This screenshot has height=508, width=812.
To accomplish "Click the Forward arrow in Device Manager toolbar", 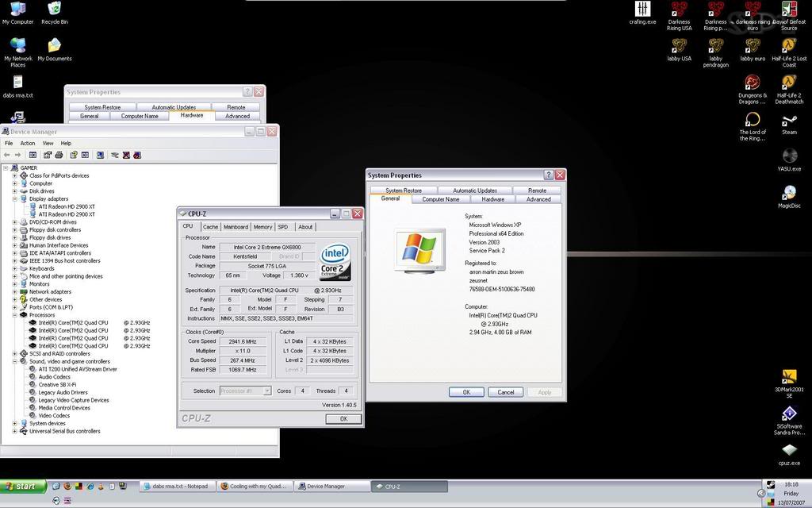I will [17, 155].
